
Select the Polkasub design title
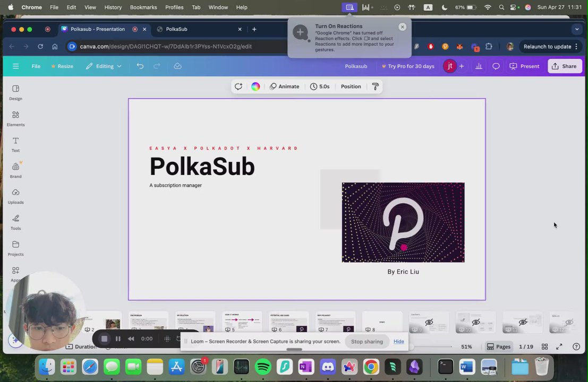click(356, 66)
